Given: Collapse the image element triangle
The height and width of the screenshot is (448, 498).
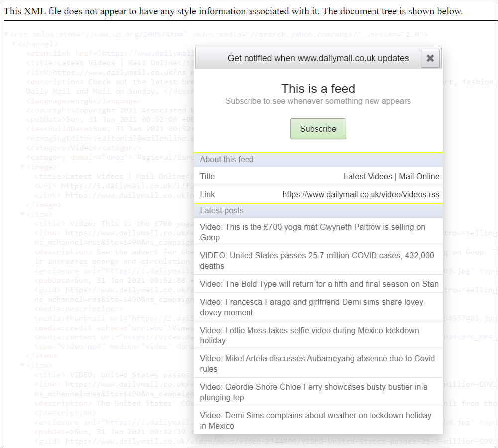Looking at the screenshot, I should (x=22, y=167).
